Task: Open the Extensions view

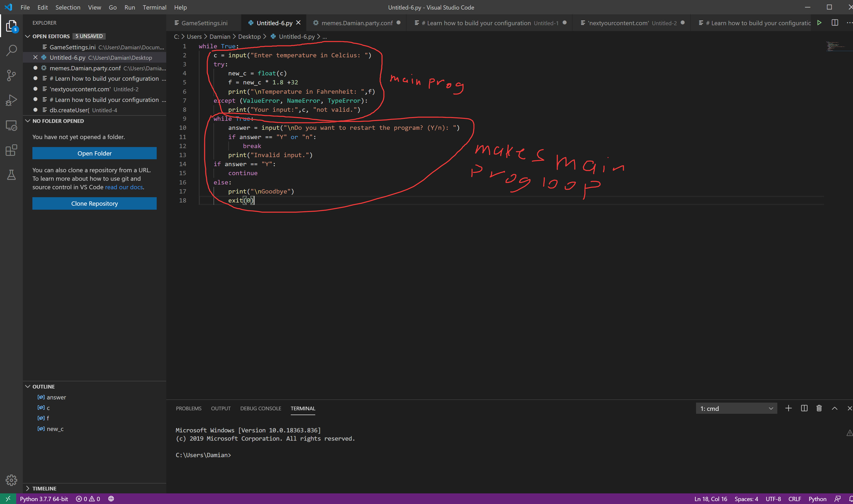Action: point(11,150)
